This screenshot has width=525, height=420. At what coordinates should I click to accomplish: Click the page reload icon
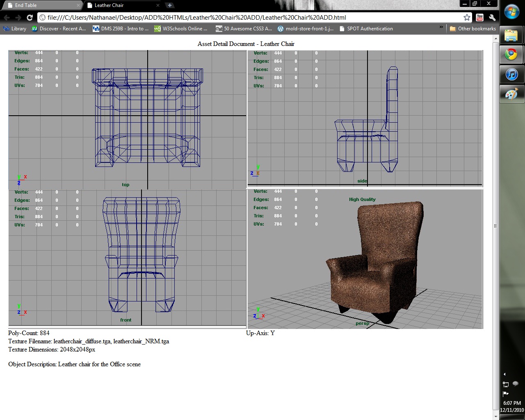(x=29, y=18)
